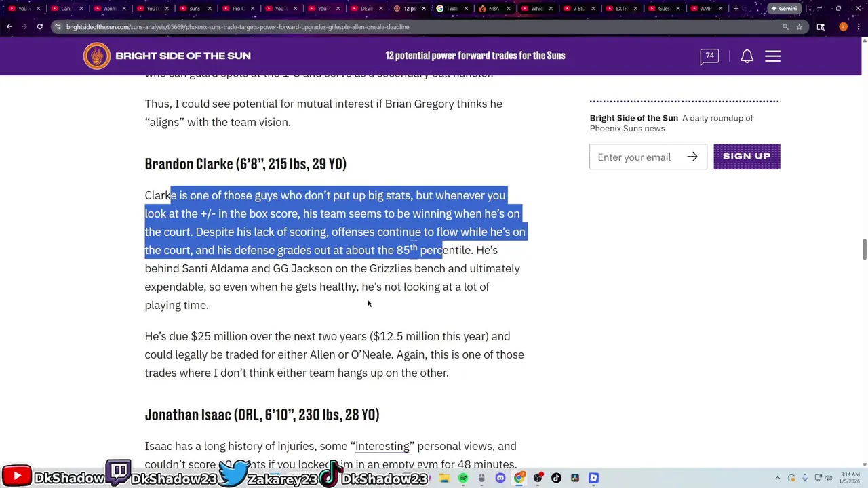Click the Bright Side of the Sun newsletter title
Image resolution: width=868 pixels, height=488 pixels.
point(634,118)
